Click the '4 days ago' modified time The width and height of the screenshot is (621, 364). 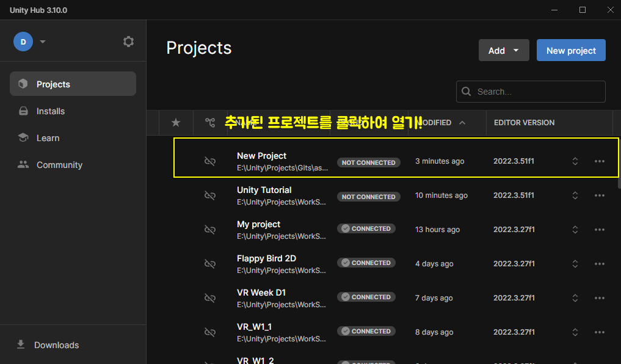tap(434, 264)
